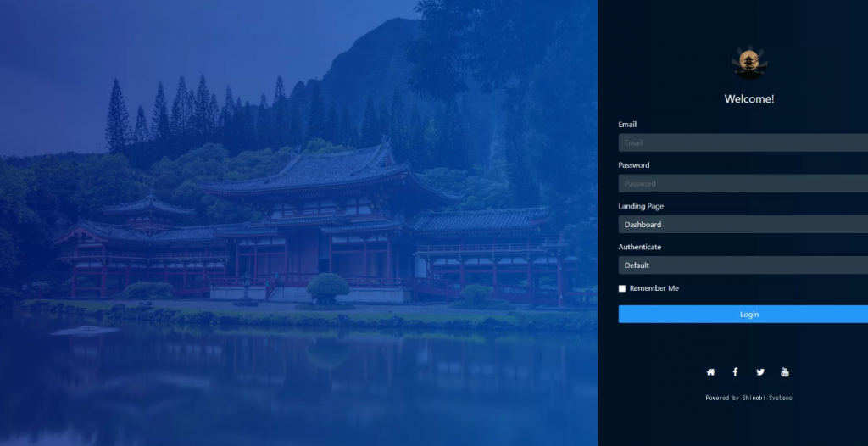This screenshot has width=868, height=446.
Task: Focus the Email input field
Action: click(743, 143)
